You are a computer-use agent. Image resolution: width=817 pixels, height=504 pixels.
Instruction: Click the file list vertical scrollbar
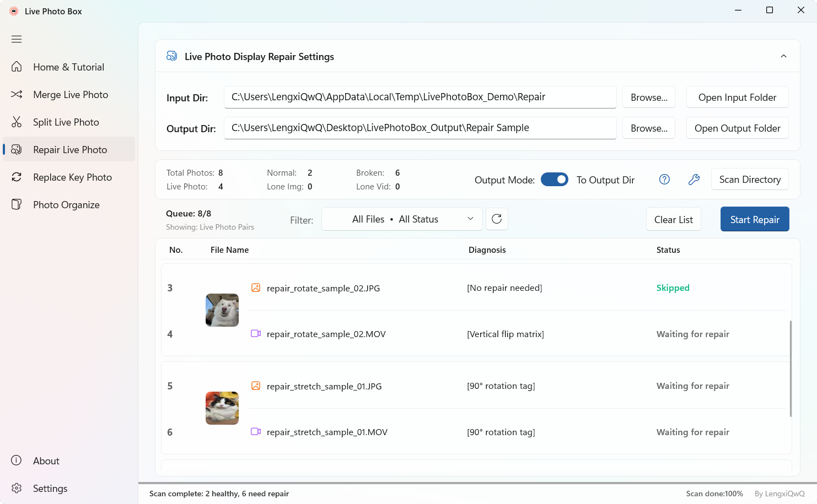(x=791, y=368)
